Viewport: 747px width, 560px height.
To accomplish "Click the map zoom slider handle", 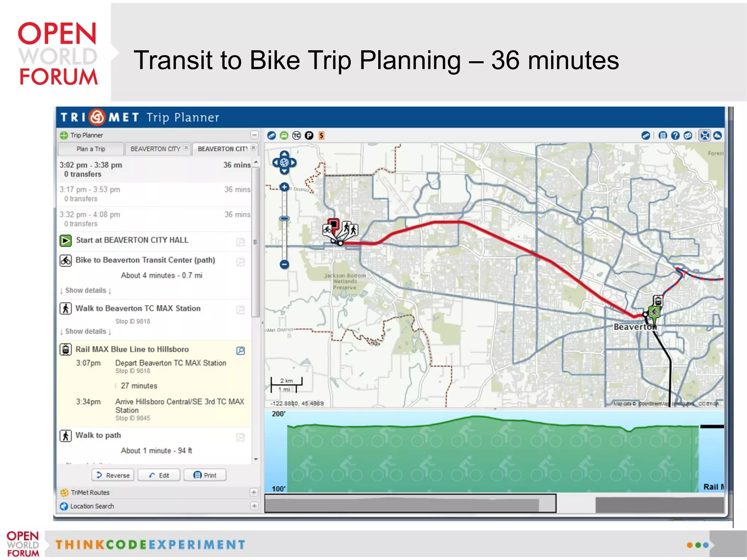I will tap(284, 219).
